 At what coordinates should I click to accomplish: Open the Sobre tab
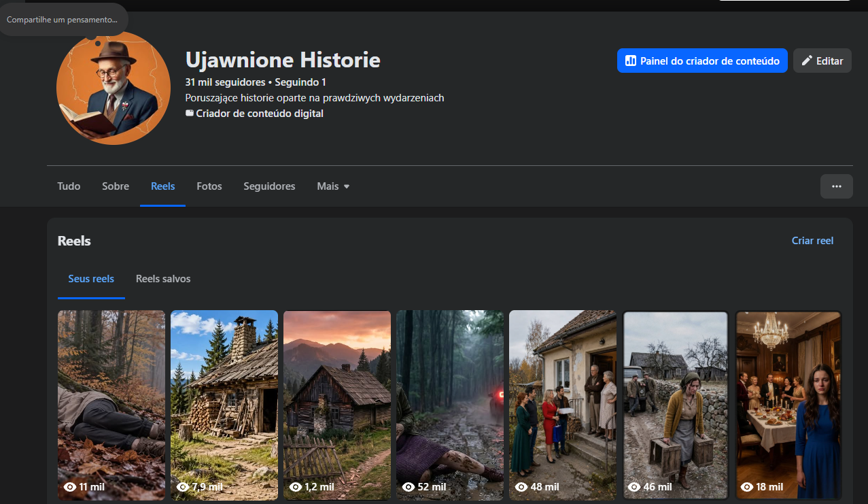116,186
